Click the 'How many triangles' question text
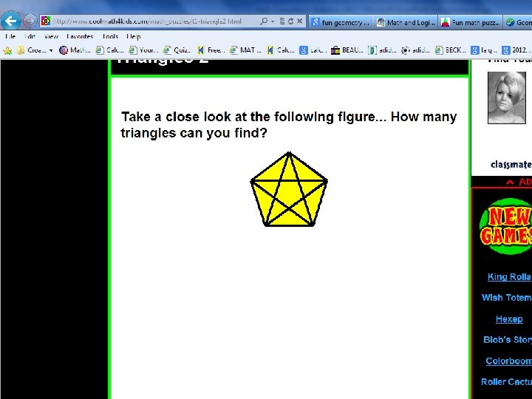The width and height of the screenshot is (532, 399). (289, 125)
